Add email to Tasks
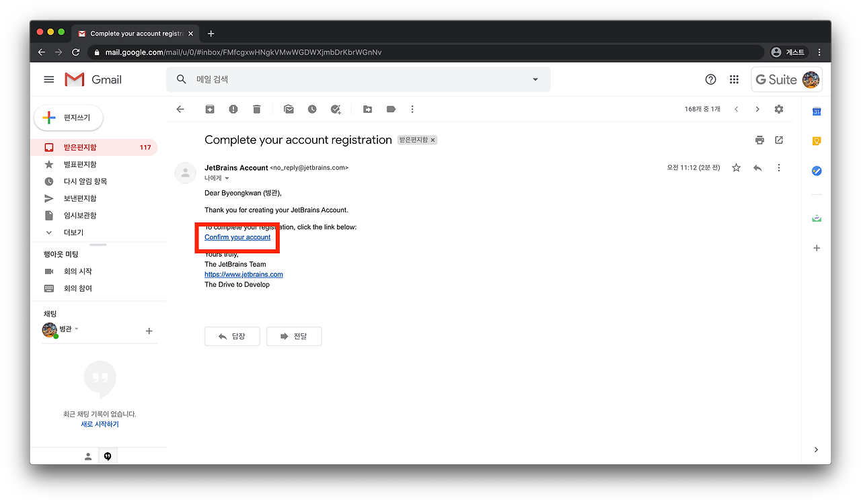 pyautogui.click(x=336, y=109)
